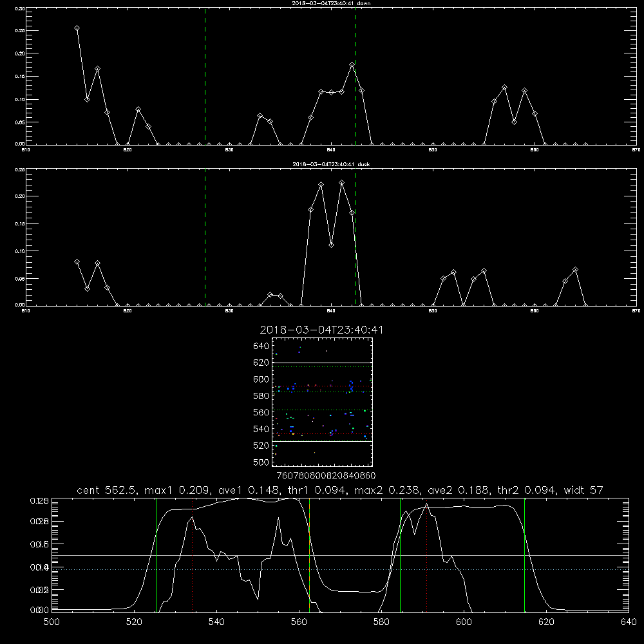Click the scatter plot x-axis label string

click(x=326, y=476)
